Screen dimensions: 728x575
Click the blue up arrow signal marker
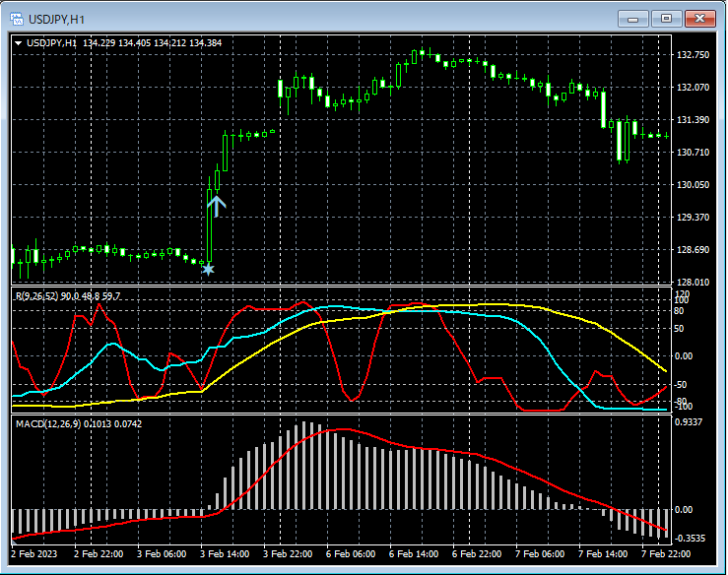point(217,205)
